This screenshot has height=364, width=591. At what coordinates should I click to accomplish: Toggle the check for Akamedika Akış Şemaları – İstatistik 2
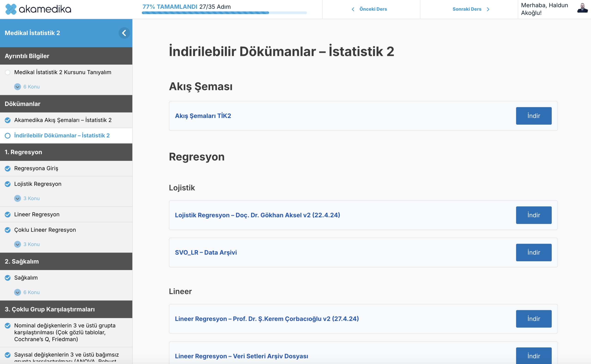click(x=8, y=120)
